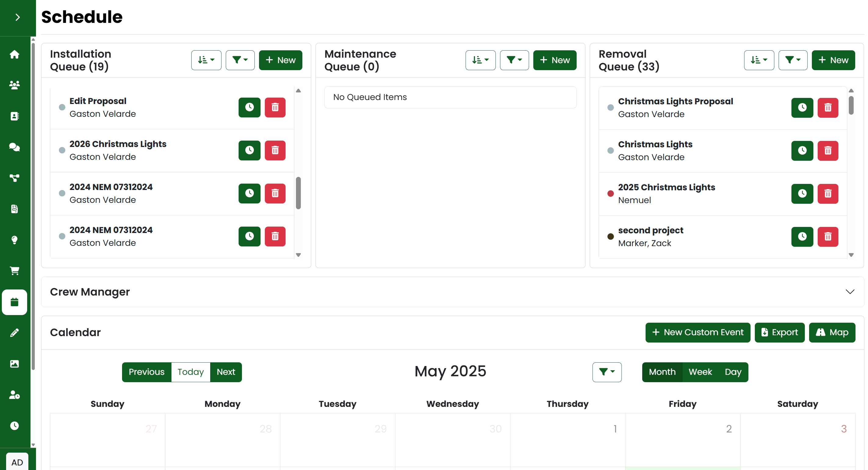Image resolution: width=868 pixels, height=470 pixels.
Task: Click dark brown dot of second project
Action: coord(610,236)
